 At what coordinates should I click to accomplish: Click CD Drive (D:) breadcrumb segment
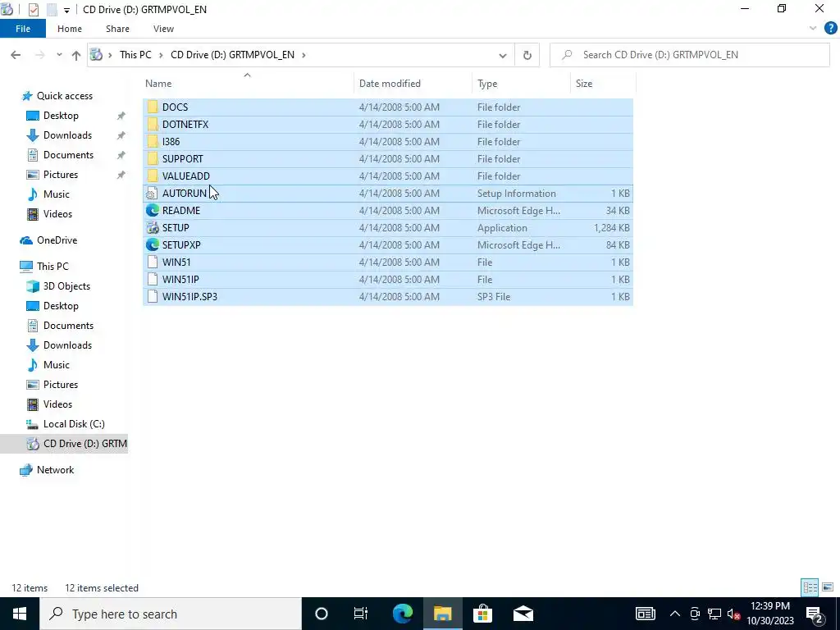tap(232, 55)
